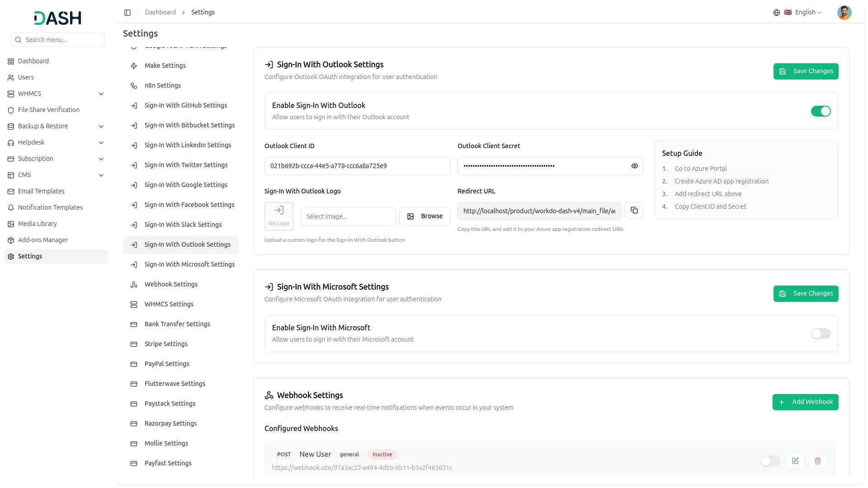
Task: Save the Outlook settings changes
Action: 806,71
